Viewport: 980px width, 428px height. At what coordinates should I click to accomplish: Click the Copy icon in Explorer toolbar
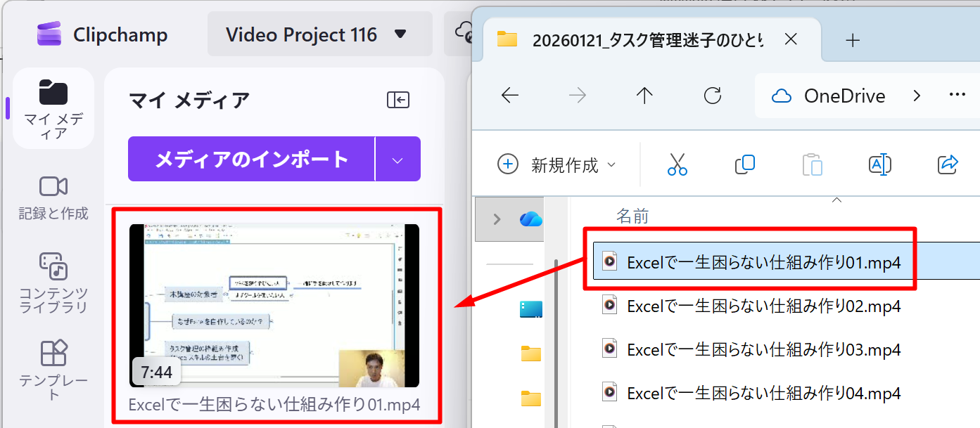tap(744, 164)
